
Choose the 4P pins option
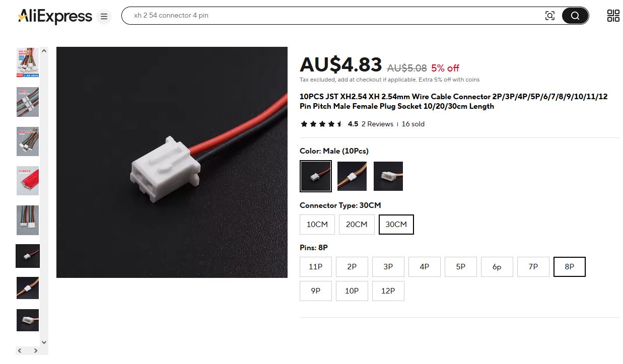tap(425, 267)
